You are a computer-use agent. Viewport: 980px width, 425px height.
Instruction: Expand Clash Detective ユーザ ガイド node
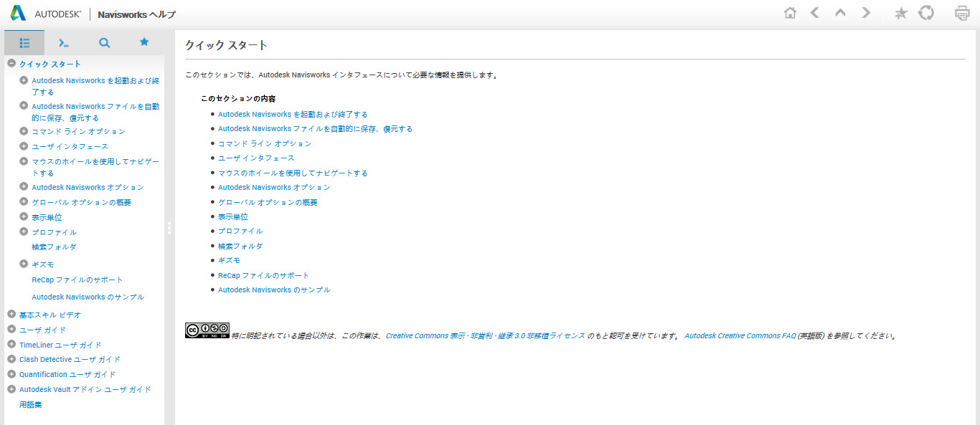click(11, 359)
